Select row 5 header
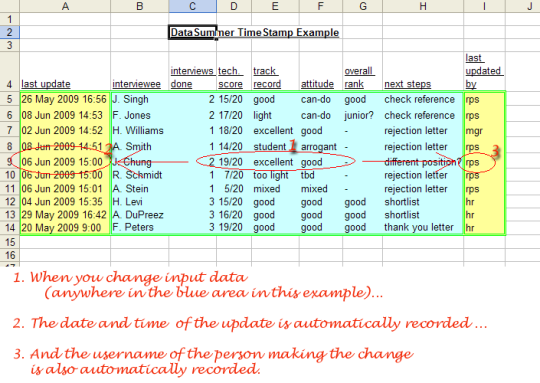Viewport: 540px width, 383px height. [x=10, y=99]
